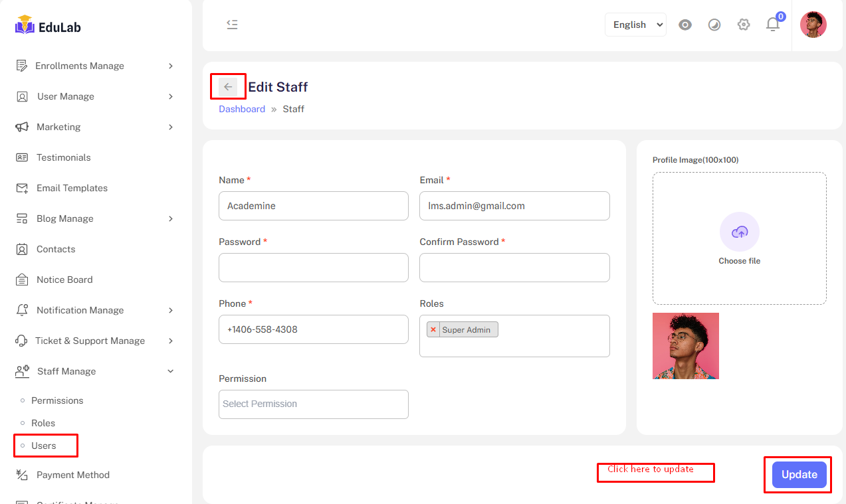This screenshot has width=846, height=504.
Task: Click the eye icon in top bar
Action: click(x=685, y=25)
